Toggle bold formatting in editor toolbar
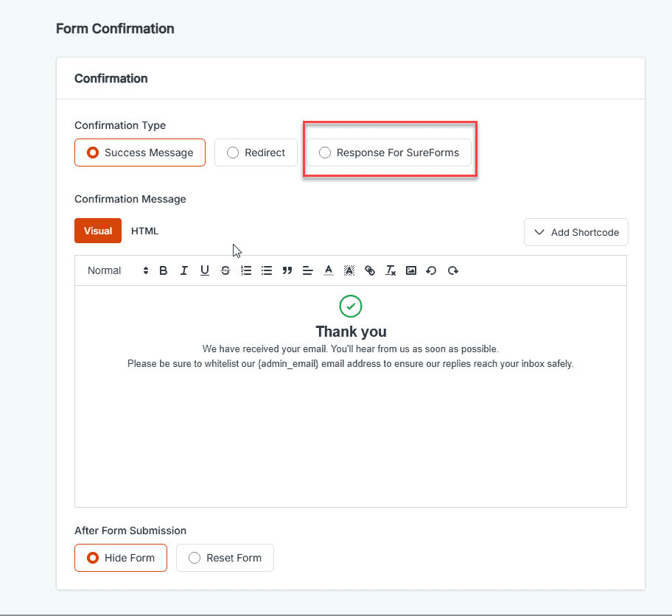 [164, 270]
